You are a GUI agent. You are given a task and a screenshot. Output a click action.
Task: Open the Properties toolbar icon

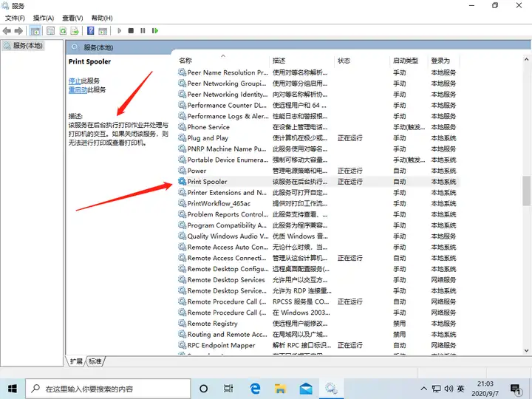[50, 31]
